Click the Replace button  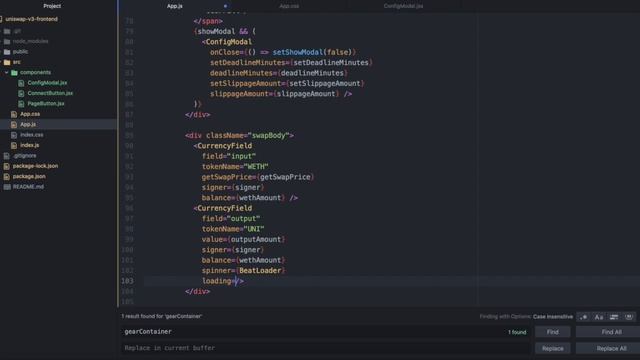[553, 348]
